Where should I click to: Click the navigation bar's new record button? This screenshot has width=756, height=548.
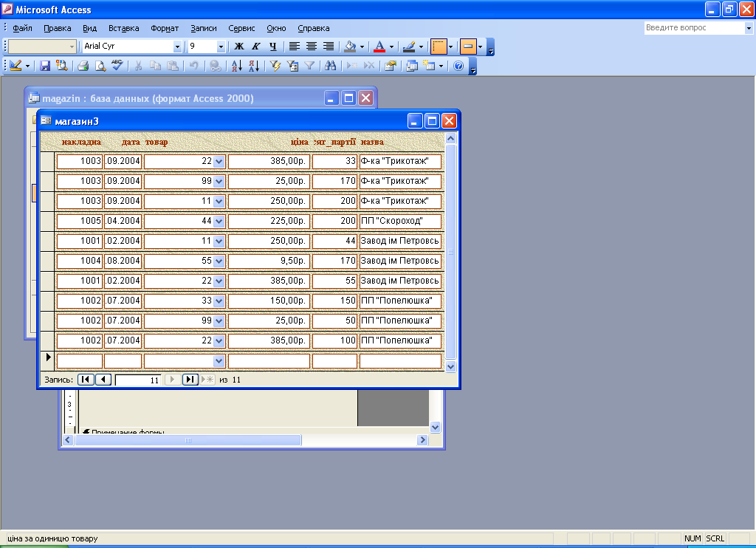click(x=207, y=380)
